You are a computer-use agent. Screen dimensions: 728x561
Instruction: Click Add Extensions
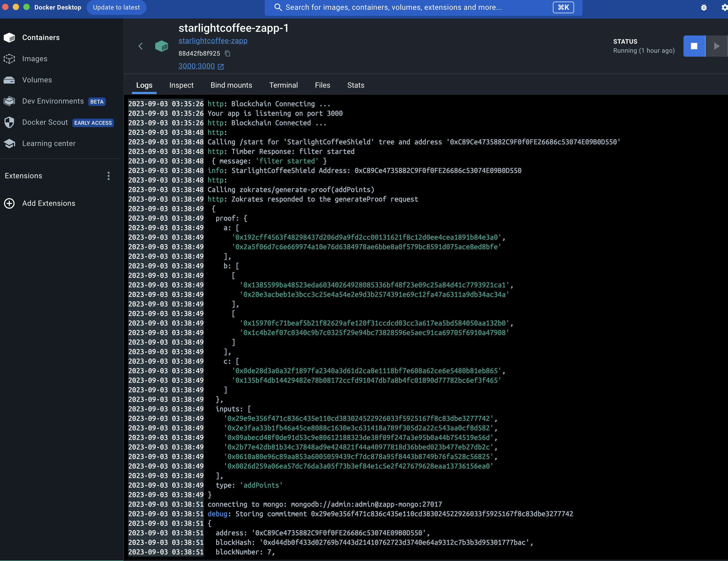48,203
